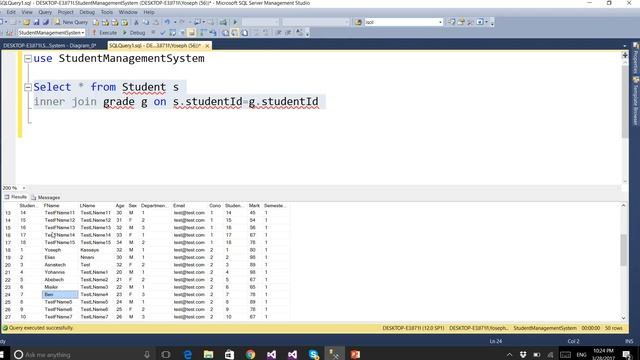Open the Help menu
The image size is (640, 360).
(149, 12)
